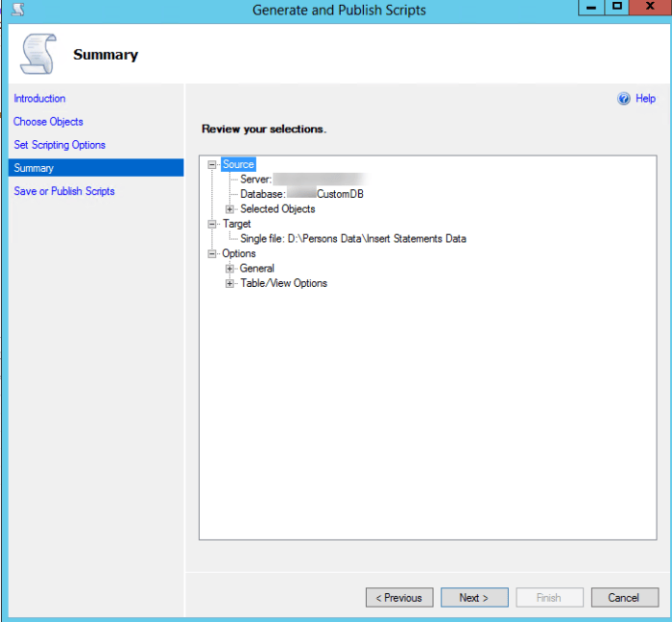
Task: Click the blue Help question mark icon
Action: [x=624, y=99]
